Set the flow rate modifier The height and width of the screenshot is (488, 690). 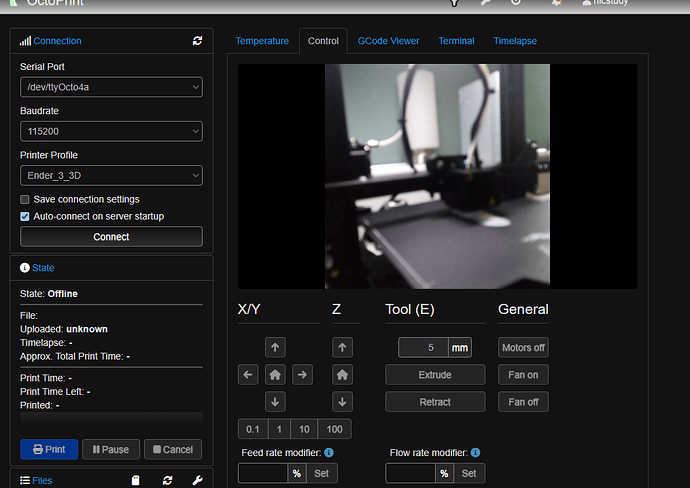point(469,473)
